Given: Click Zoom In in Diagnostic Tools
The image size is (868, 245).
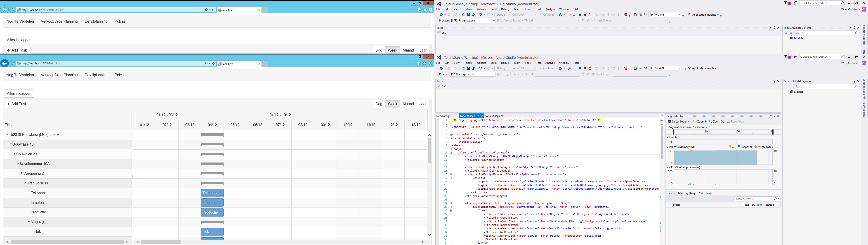Looking at the screenshot, I should [700, 122].
